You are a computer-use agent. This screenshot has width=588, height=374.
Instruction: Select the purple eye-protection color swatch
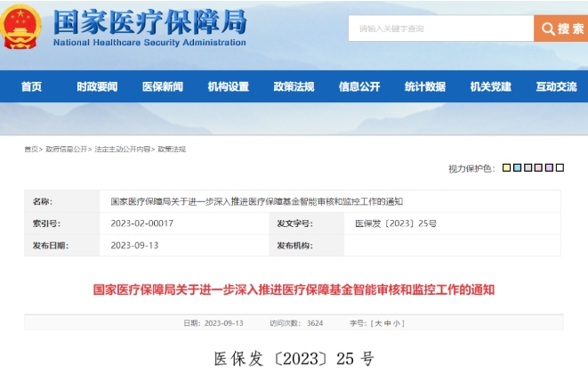pyautogui.click(x=549, y=167)
